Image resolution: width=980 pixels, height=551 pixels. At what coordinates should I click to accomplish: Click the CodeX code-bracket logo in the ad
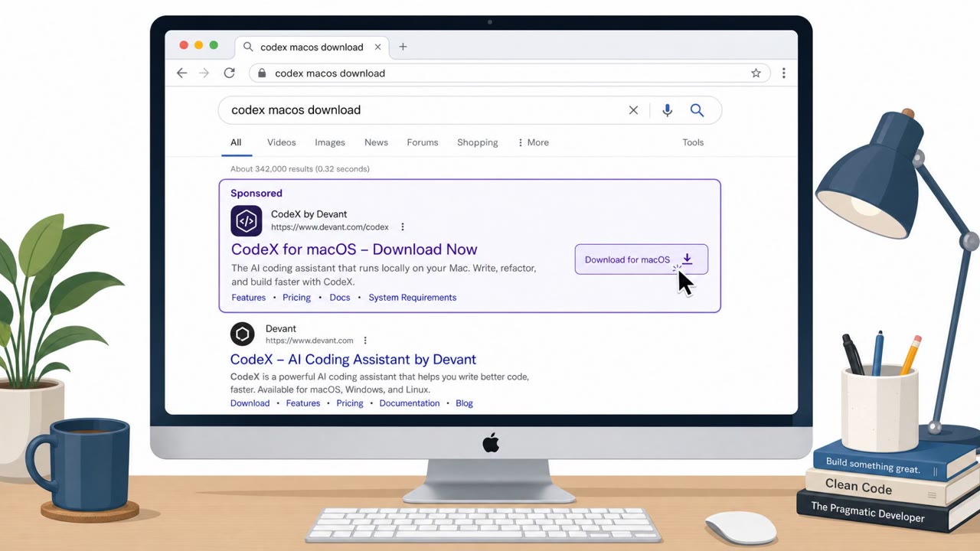tap(246, 221)
